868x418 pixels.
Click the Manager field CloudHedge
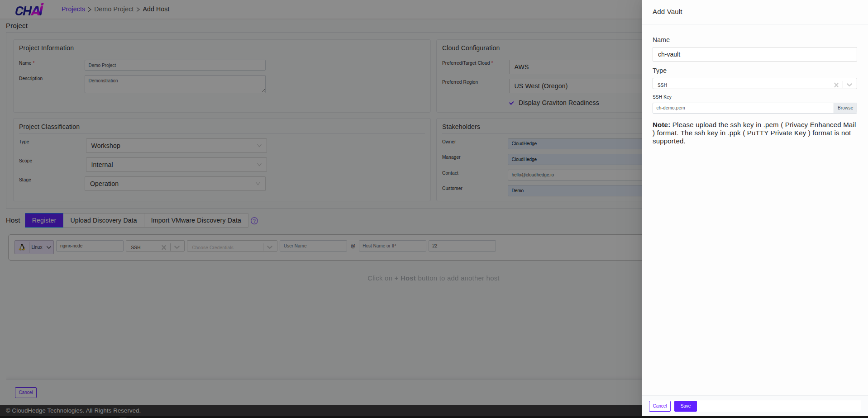[574, 159]
